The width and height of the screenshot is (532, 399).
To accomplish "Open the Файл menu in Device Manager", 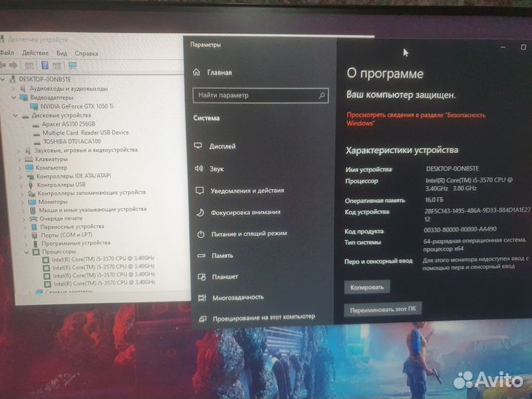I will pyautogui.click(x=7, y=52).
